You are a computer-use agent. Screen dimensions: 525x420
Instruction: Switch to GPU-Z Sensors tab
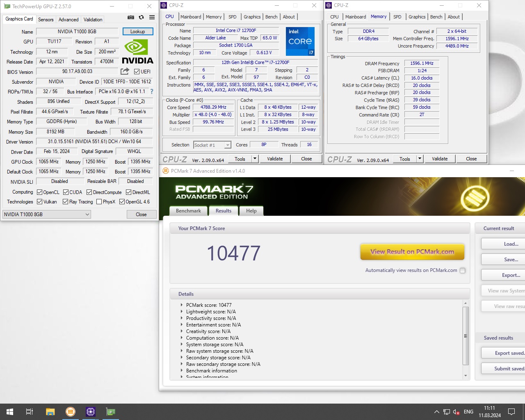46,20
